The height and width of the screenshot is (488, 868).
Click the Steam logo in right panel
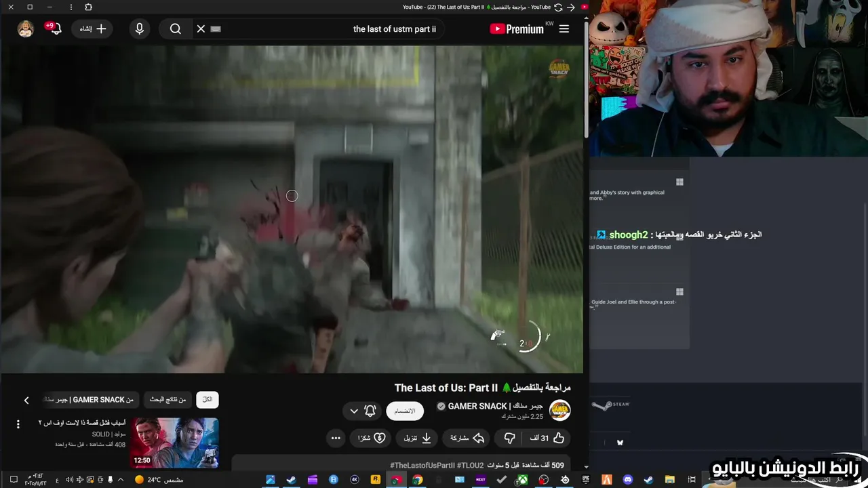pos(610,405)
